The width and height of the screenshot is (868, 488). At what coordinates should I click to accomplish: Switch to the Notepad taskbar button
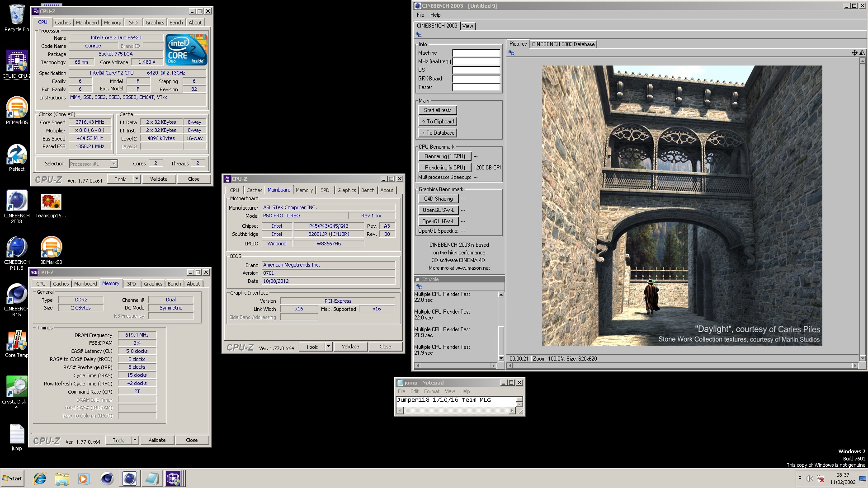pos(151,479)
